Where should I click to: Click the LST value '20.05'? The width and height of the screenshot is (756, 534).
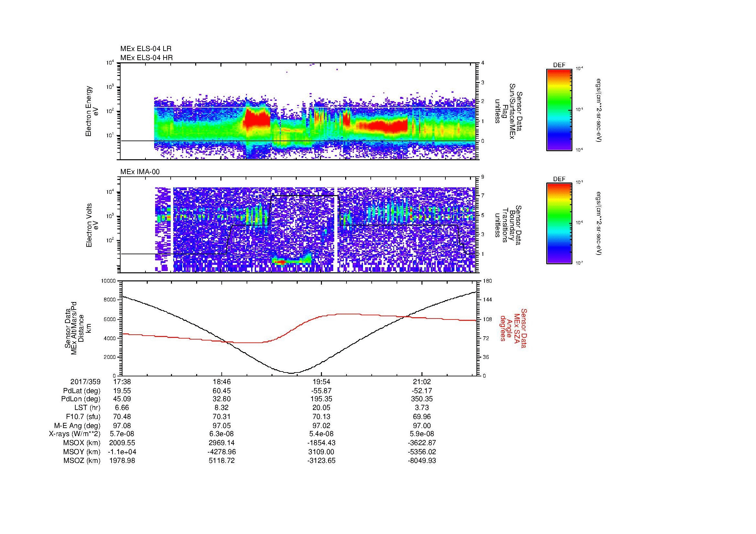pos(321,408)
